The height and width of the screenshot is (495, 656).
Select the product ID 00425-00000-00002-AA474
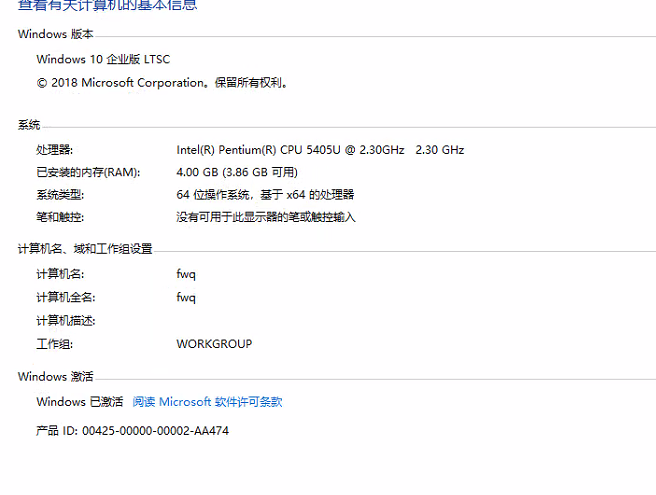coord(155,431)
